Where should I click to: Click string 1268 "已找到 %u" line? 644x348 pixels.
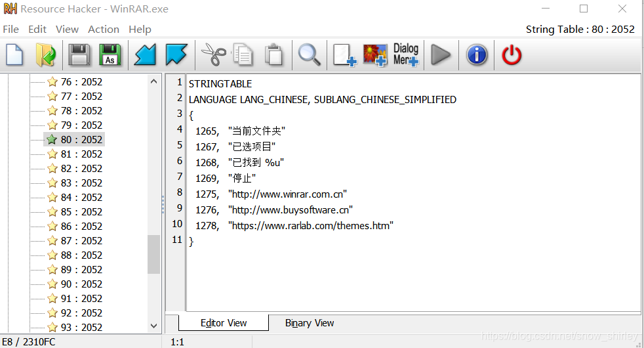pos(239,162)
